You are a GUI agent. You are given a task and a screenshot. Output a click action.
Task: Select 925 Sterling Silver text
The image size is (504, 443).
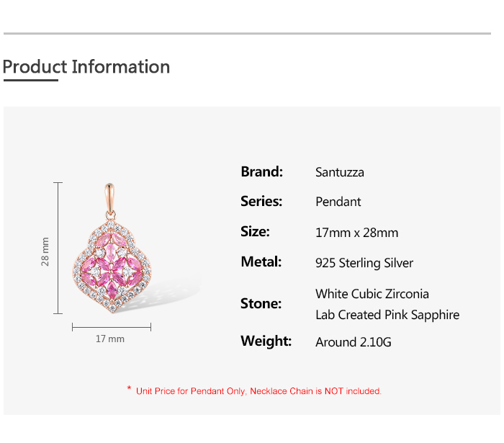tap(364, 263)
